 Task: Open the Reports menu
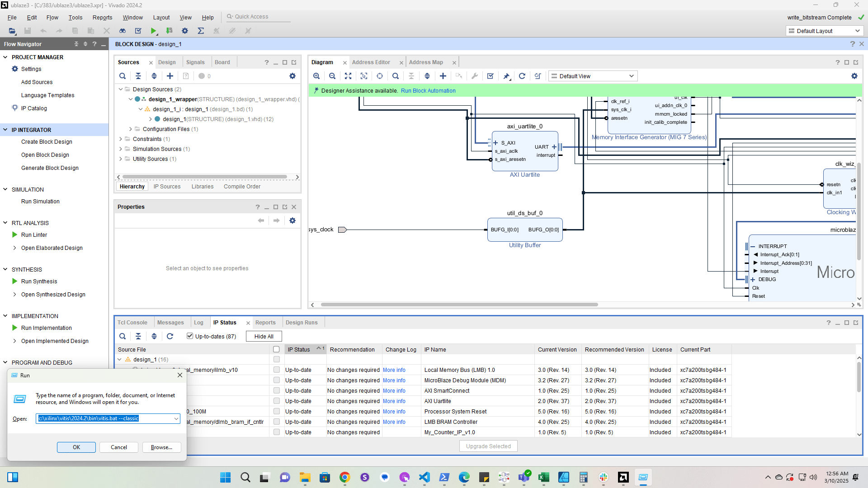point(102,17)
